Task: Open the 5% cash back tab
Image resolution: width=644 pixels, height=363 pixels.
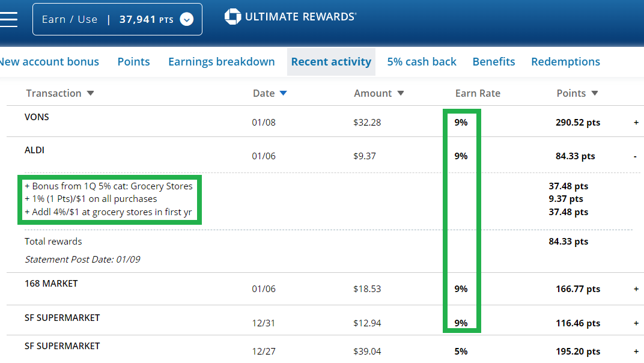Action: click(422, 62)
